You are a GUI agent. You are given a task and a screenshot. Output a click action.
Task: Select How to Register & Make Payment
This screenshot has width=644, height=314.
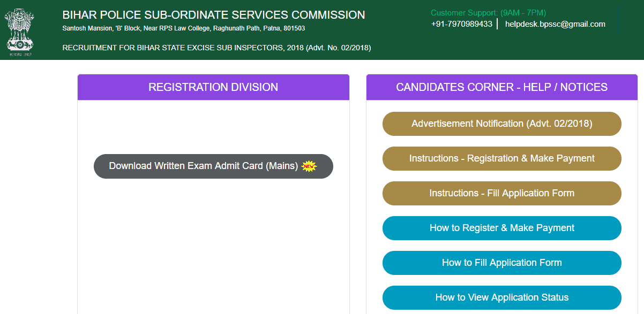point(501,228)
